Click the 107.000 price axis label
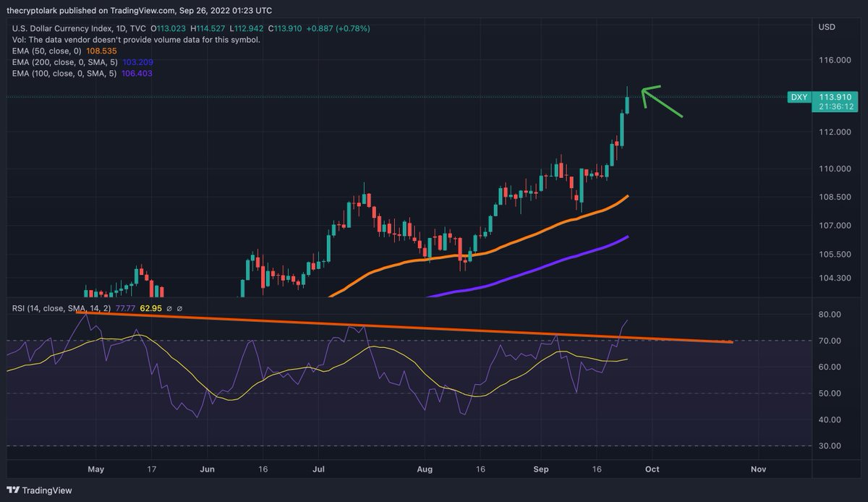This screenshot has height=502, width=868. [834, 226]
